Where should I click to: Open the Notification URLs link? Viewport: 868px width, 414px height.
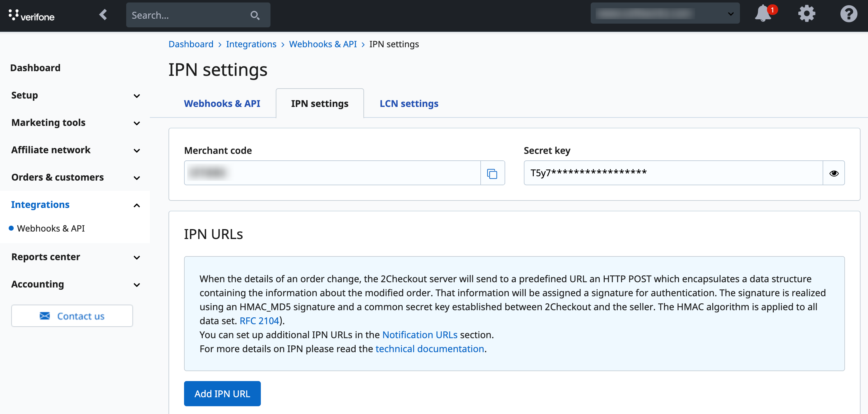(x=420, y=334)
